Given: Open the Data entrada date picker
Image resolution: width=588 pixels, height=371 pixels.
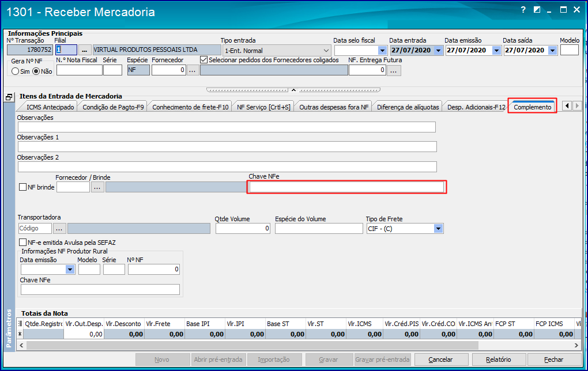Looking at the screenshot, I should (x=438, y=50).
